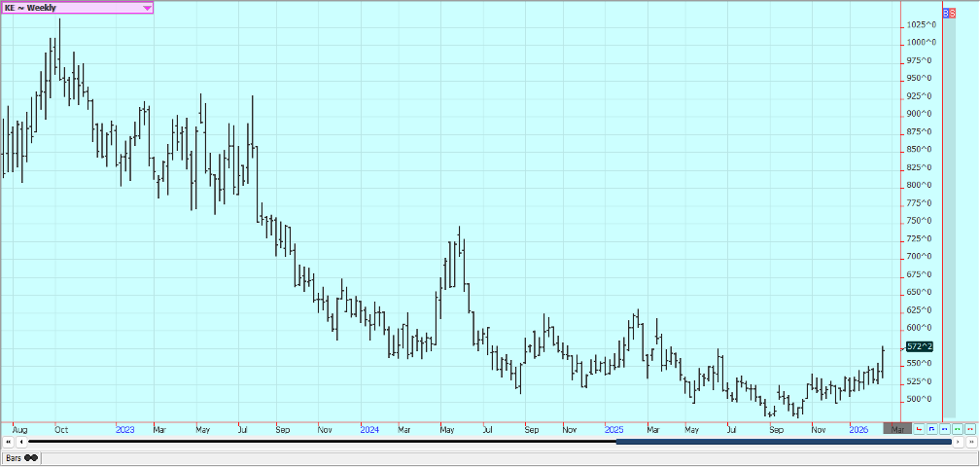Click the rightmost red dash icon
This screenshot has width=980, height=467.
(969, 428)
